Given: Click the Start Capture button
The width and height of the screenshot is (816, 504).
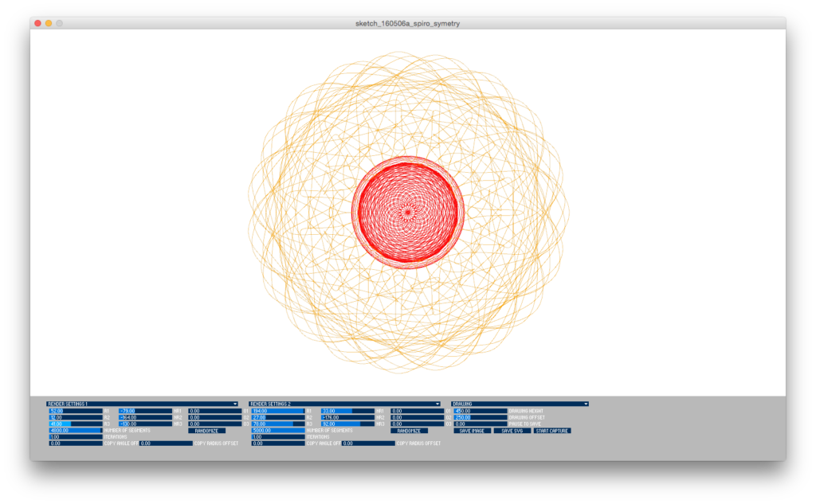Looking at the screenshot, I should tap(552, 431).
